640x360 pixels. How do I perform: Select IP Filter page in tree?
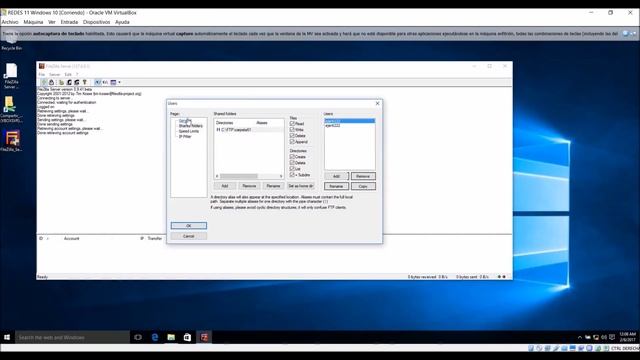click(x=184, y=136)
